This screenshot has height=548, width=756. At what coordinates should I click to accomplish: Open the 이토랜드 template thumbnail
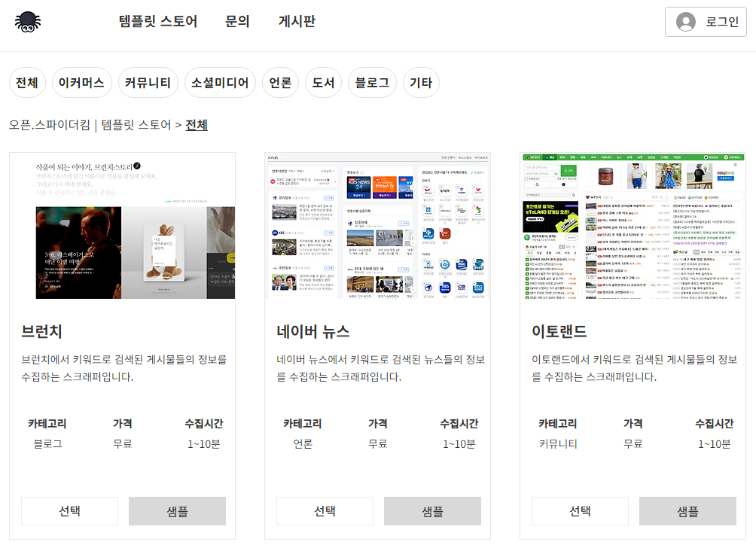(x=633, y=226)
